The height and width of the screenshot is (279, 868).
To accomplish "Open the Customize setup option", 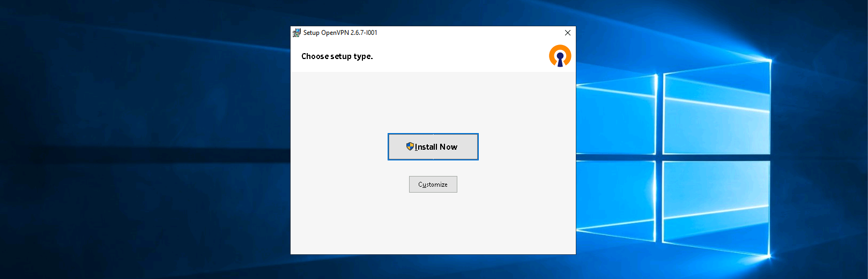I will tap(433, 185).
